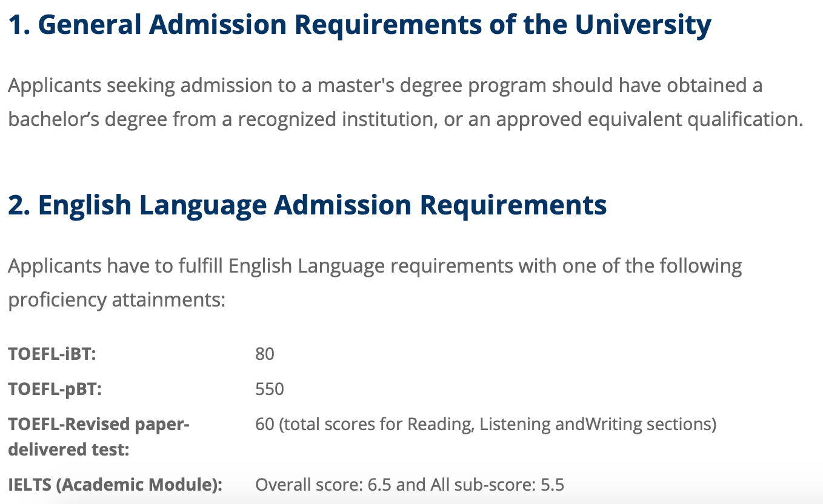Click the score 60 total scores text
Screen dimensions: 823x504
[x=485, y=425]
